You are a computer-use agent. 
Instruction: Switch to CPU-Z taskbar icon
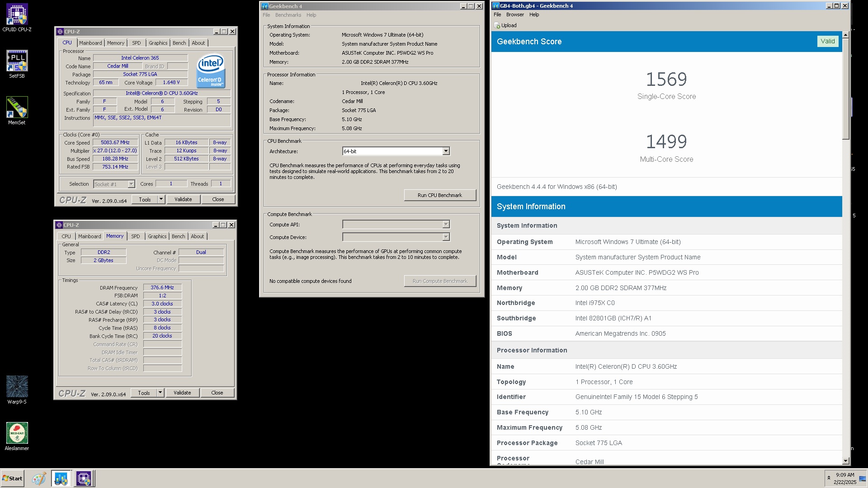(84, 478)
